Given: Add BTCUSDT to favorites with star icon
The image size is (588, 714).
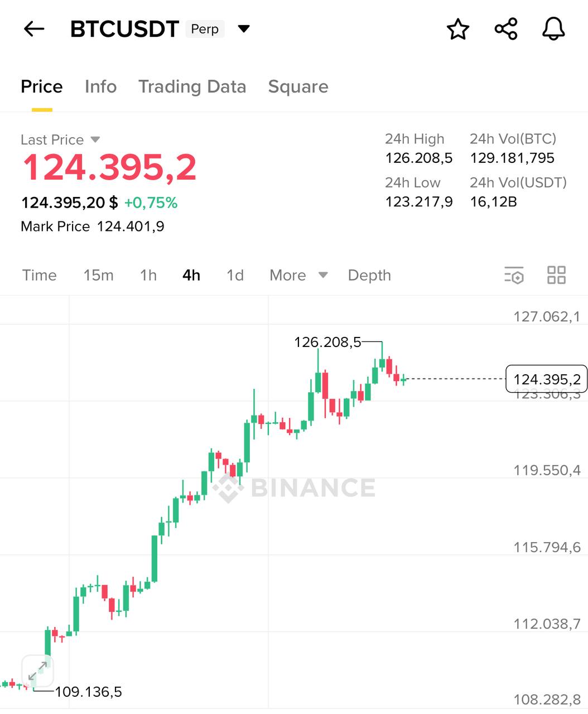Looking at the screenshot, I should [x=458, y=29].
